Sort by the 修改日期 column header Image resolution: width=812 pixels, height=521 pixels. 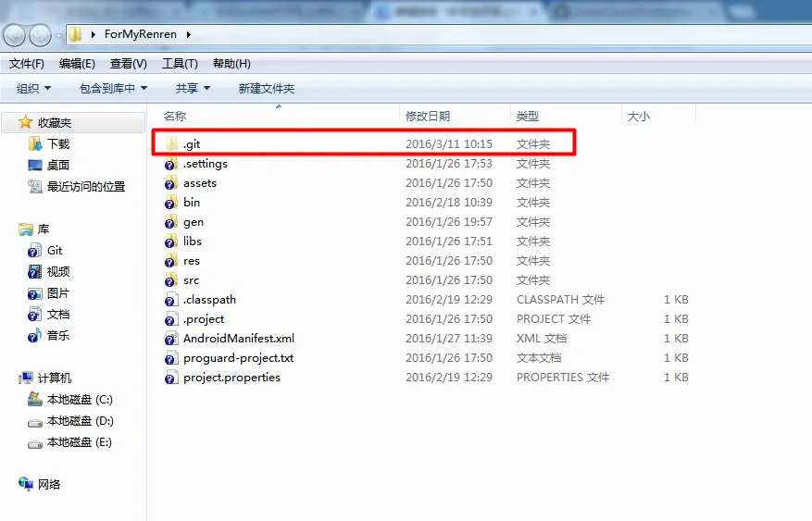coord(428,116)
